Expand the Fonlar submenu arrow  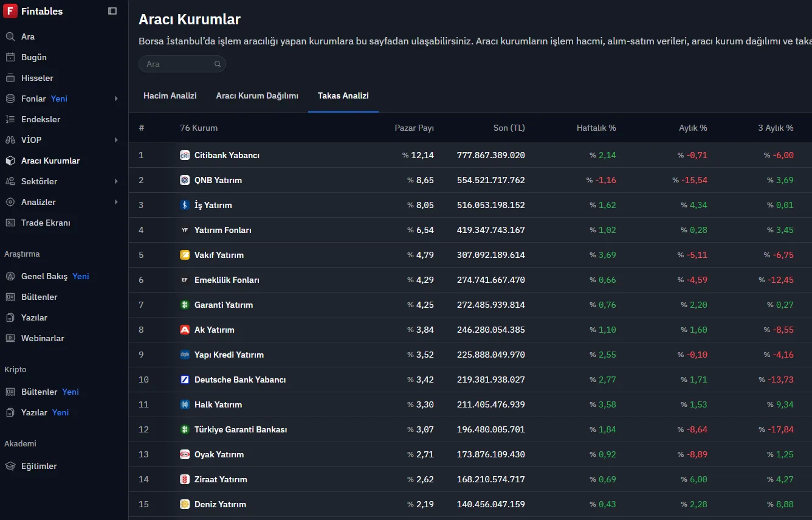[116, 99]
